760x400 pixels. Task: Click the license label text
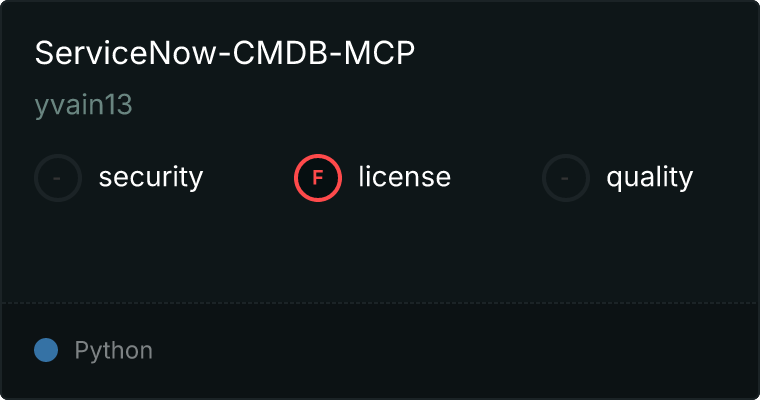click(x=405, y=176)
